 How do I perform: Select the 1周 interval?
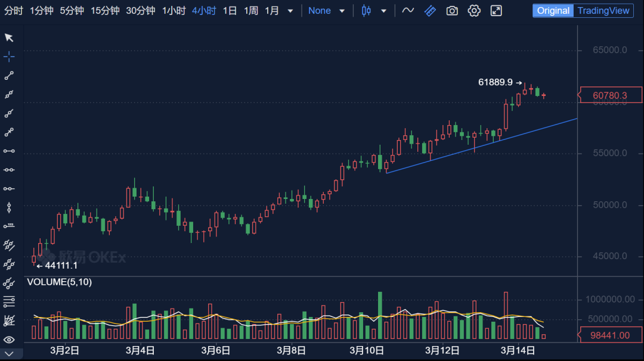pyautogui.click(x=251, y=11)
